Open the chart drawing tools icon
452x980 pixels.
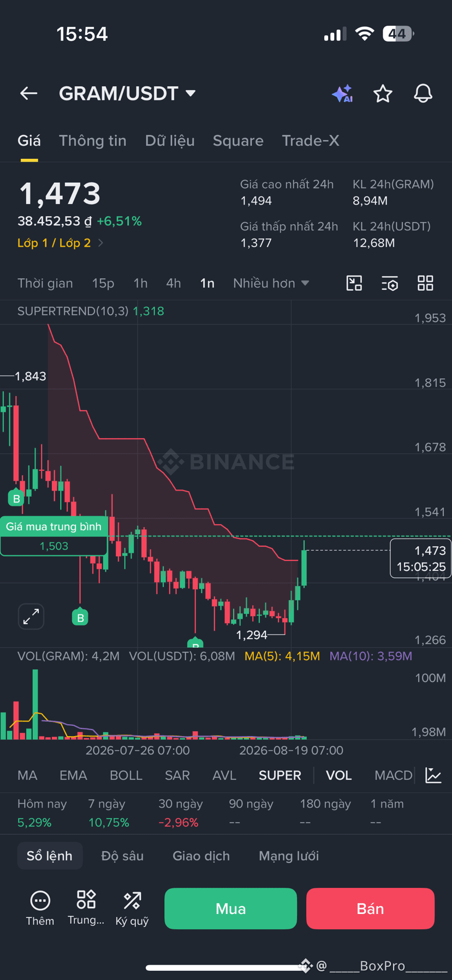(354, 283)
